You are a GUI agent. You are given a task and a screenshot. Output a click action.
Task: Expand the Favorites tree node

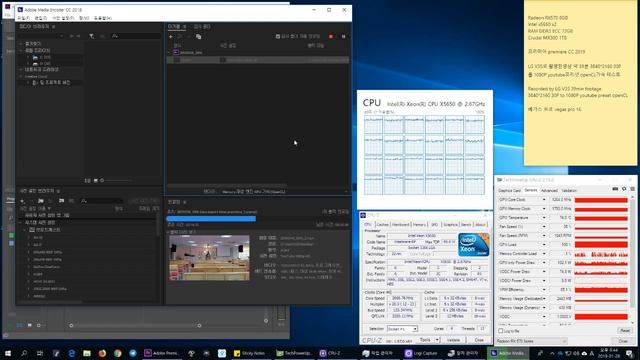point(21,44)
